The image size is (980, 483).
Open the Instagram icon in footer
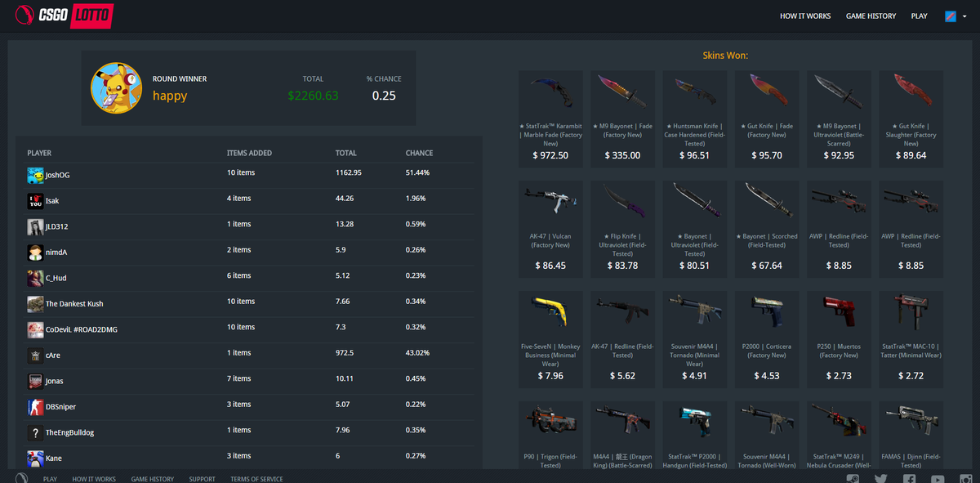[x=965, y=479]
